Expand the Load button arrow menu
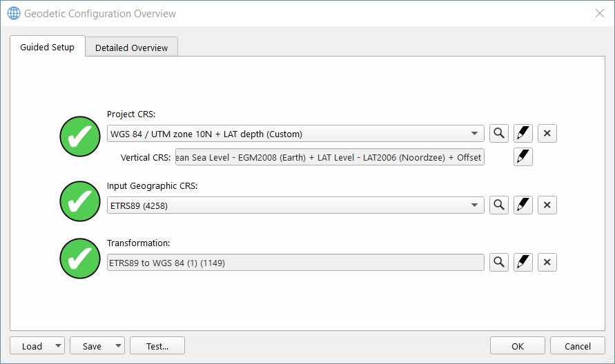615x364 pixels. pyautogui.click(x=58, y=346)
